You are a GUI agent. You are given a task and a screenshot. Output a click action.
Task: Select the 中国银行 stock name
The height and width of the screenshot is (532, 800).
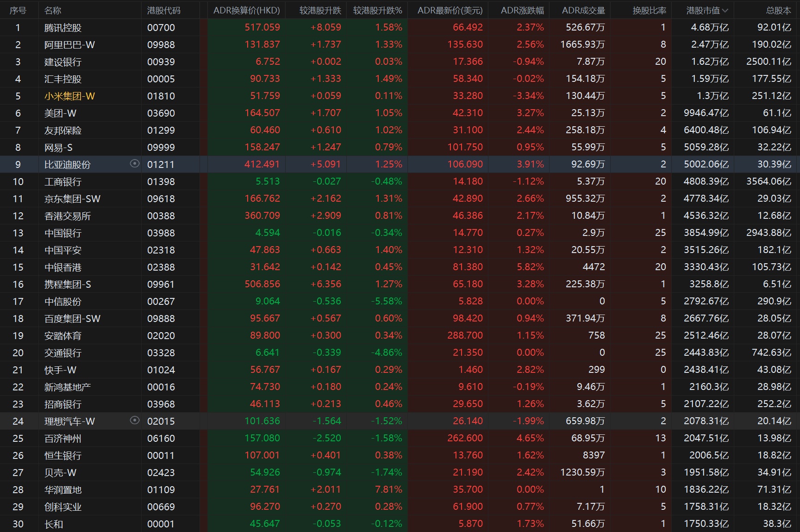pyautogui.click(x=63, y=233)
